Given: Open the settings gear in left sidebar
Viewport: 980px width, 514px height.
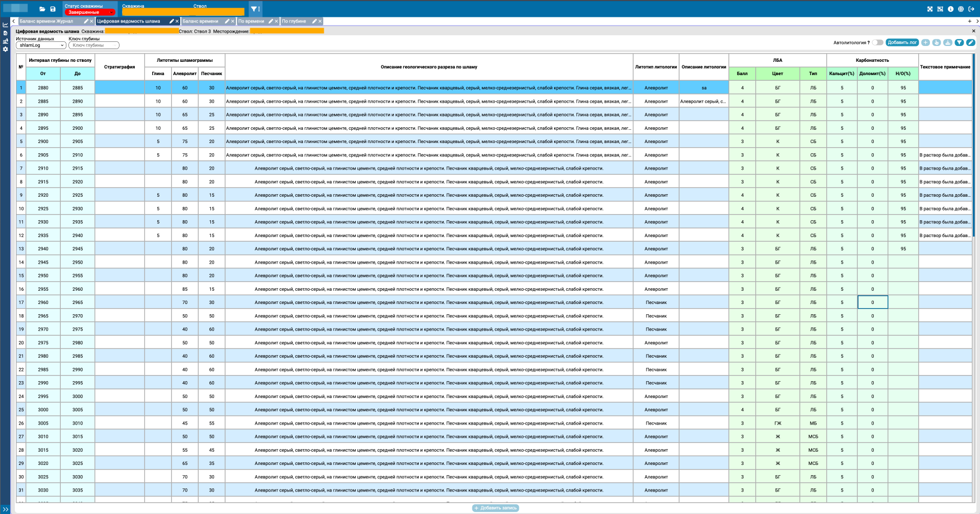Looking at the screenshot, I should [x=5, y=50].
